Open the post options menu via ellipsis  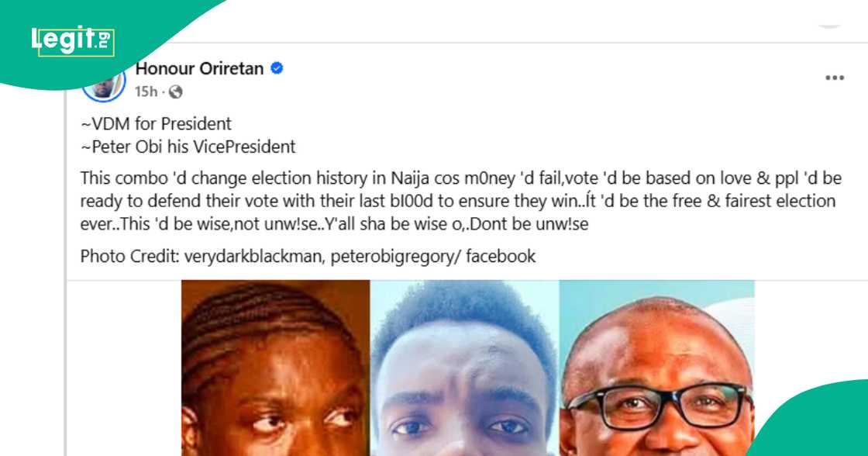[x=835, y=76]
